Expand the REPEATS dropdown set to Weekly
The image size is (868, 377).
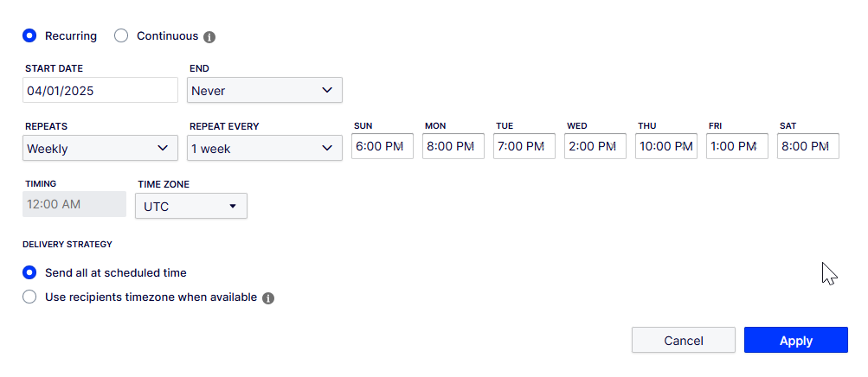[x=100, y=148]
